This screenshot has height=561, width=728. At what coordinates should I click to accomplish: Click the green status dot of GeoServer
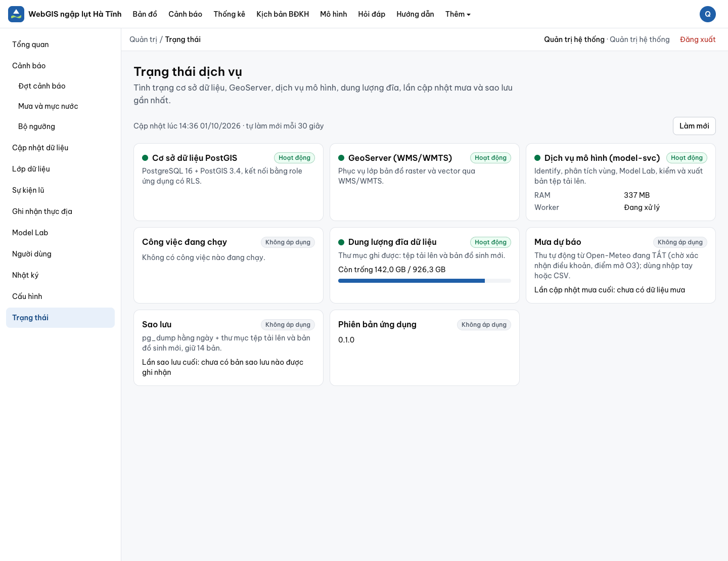coord(341,158)
